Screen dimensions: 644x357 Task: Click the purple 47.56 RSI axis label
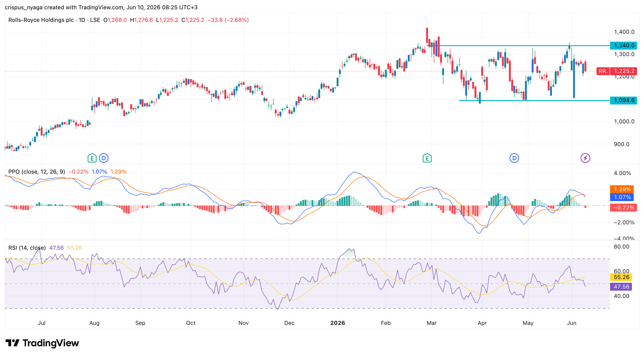pyautogui.click(x=621, y=287)
